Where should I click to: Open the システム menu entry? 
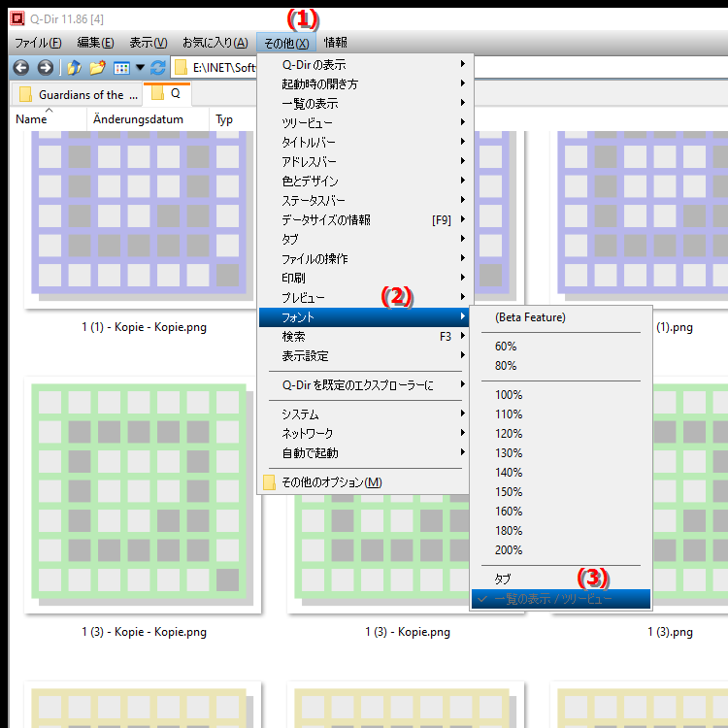click(x=363, y=414)
